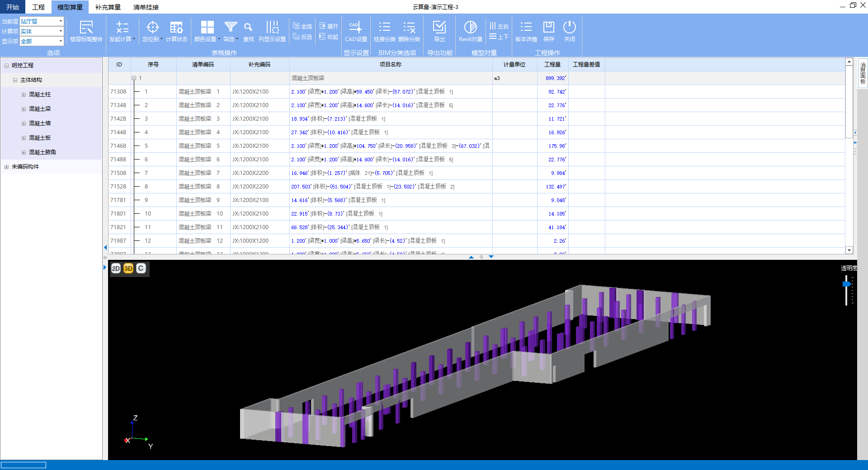The width and height of the screenshot is (868, 470).
Task: Open the 清单挂接 ribbon tab
Action: [146, 7]
